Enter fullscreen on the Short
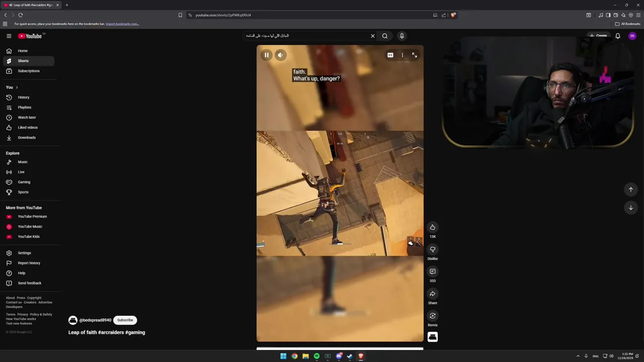 pos(415,55)
